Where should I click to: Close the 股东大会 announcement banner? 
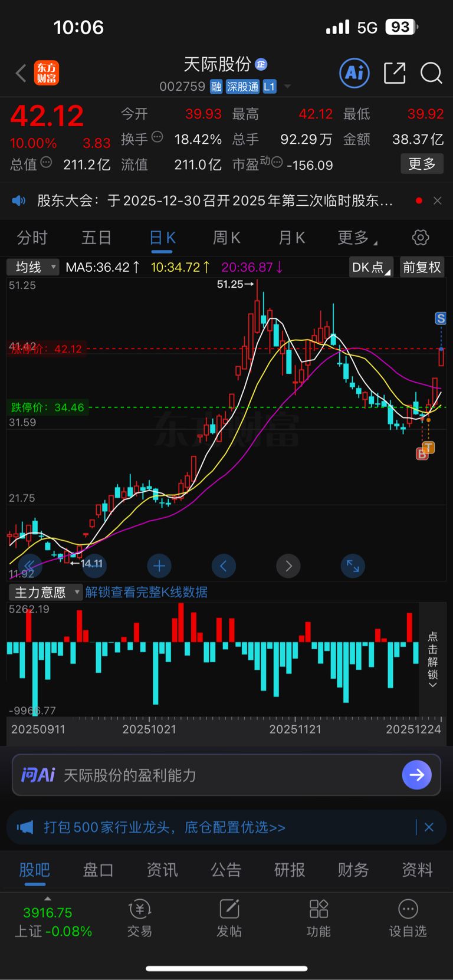click(437, 201)
